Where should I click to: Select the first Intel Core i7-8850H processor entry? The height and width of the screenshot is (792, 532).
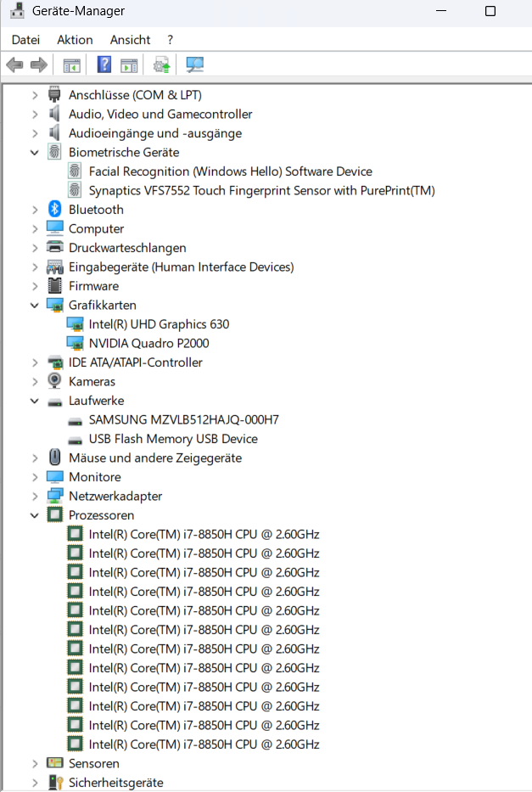tap(204, 534)
